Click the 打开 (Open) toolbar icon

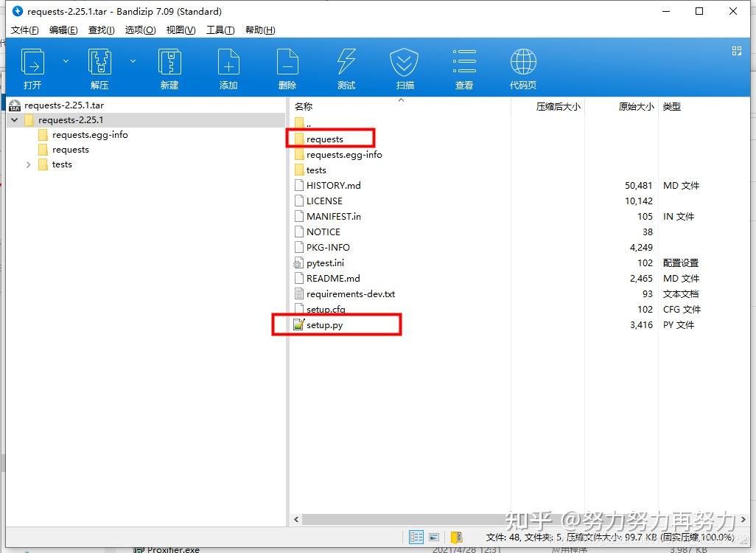[x=32, y=62]
